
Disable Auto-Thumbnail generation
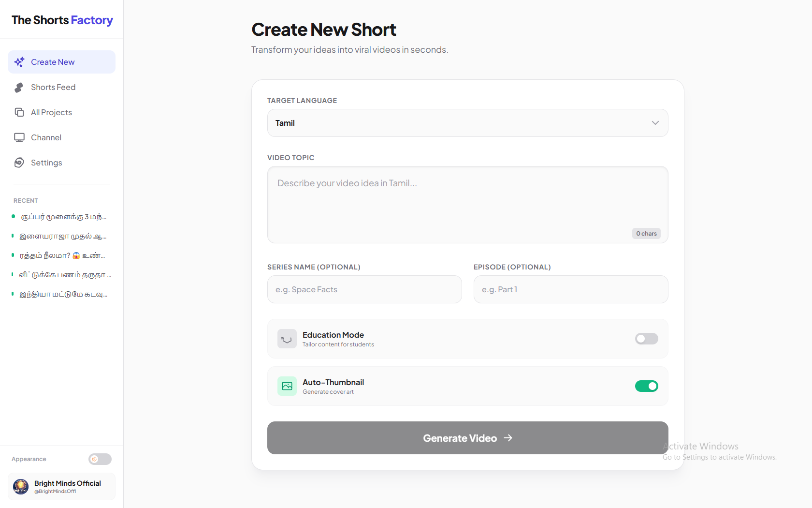coord(647,386)
